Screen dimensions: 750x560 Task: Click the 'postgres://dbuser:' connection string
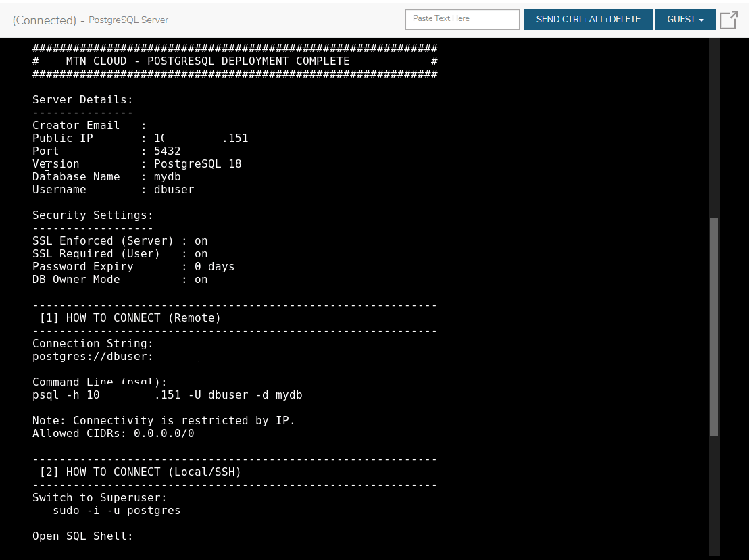[x=93, y=357]
